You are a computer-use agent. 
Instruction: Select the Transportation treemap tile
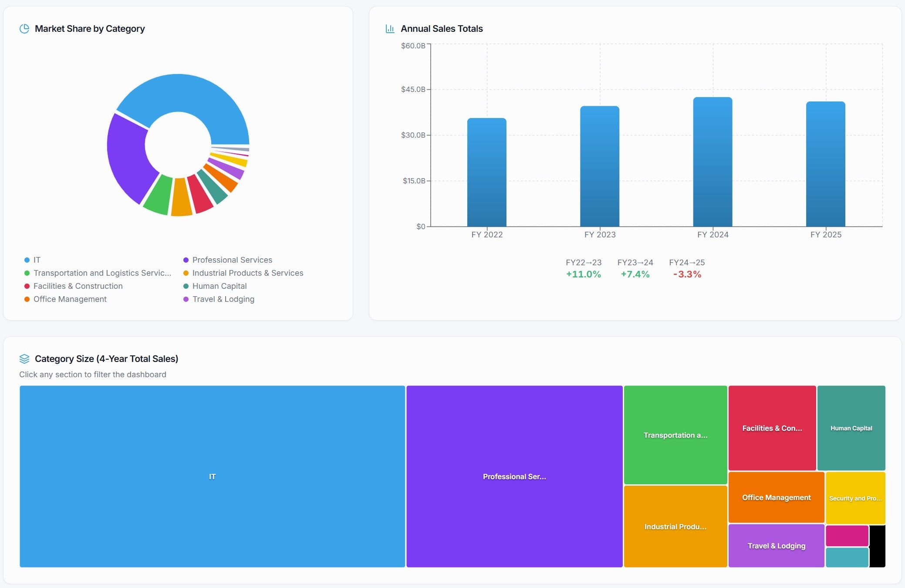click(675, 435)
